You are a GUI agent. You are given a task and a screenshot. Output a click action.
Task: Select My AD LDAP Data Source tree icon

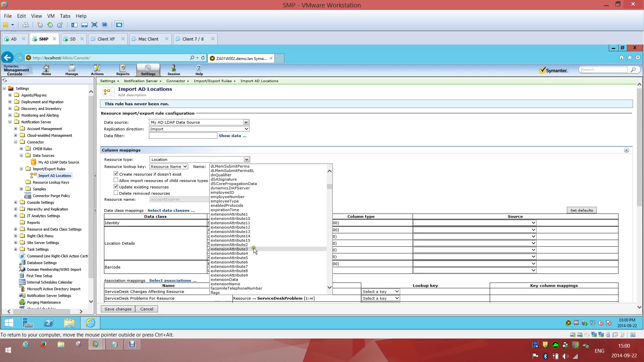pos(34,162)
